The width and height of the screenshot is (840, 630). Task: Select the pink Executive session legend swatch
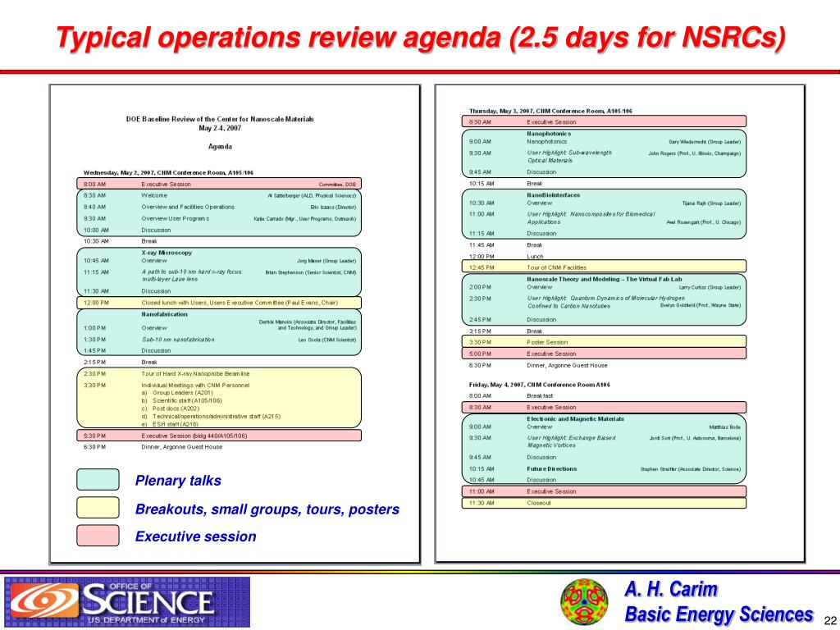(x=98, y=535)
